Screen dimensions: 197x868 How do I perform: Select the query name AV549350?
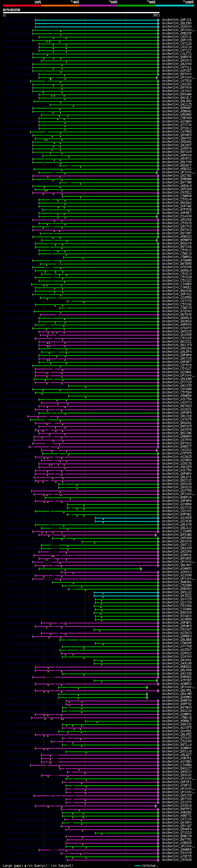tap(11, 10)
